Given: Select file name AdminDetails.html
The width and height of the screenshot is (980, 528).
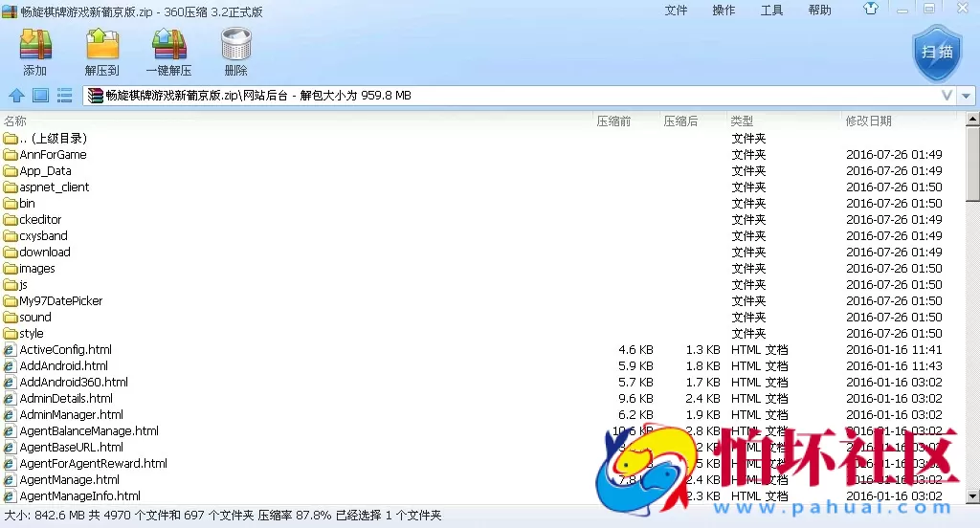Looking at the screenshot, I should coord(66,398).
